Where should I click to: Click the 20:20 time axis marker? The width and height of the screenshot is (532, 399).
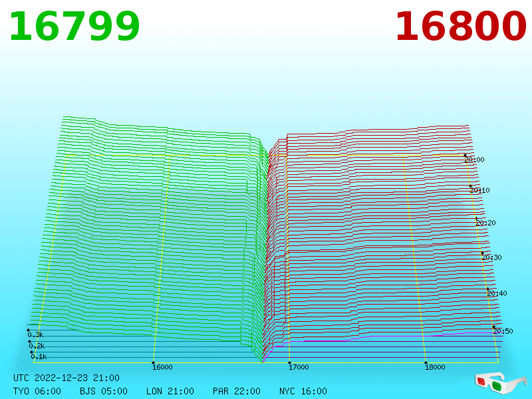tap(485, 223)
